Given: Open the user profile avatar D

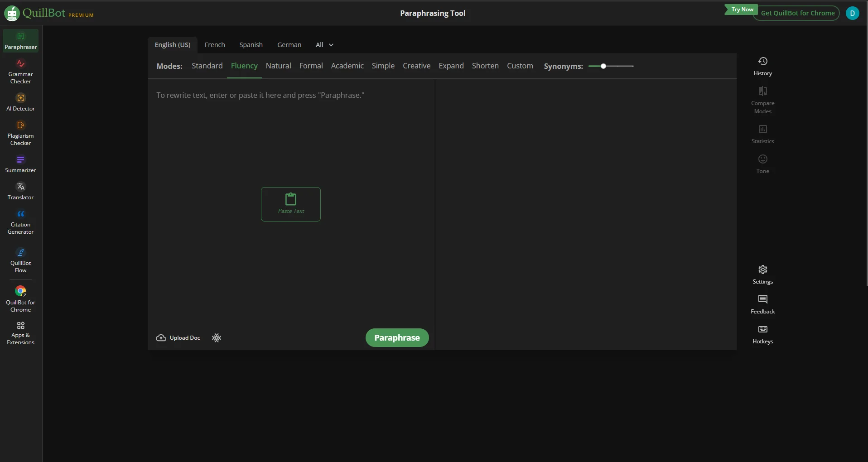Looking at the screenshot, I should (852, 13).
